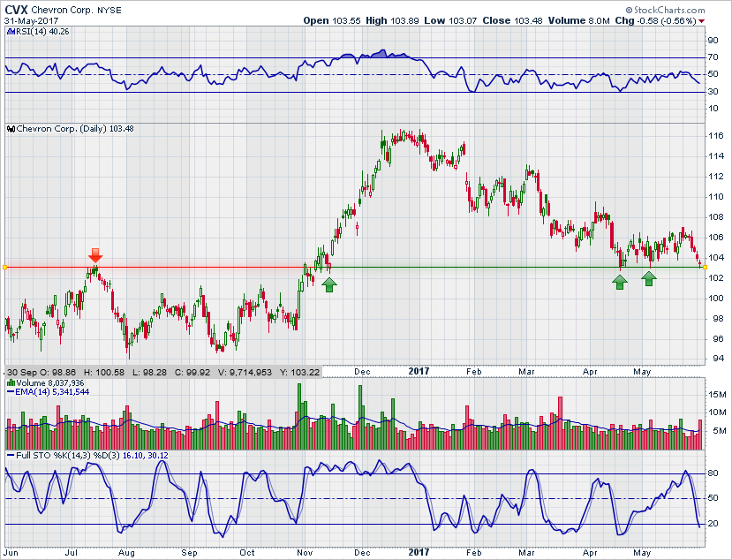This screenshot has width=732, height=560.
Task: Click the blue dash marker before EMA(14)
Action: (x=11, y=392)
